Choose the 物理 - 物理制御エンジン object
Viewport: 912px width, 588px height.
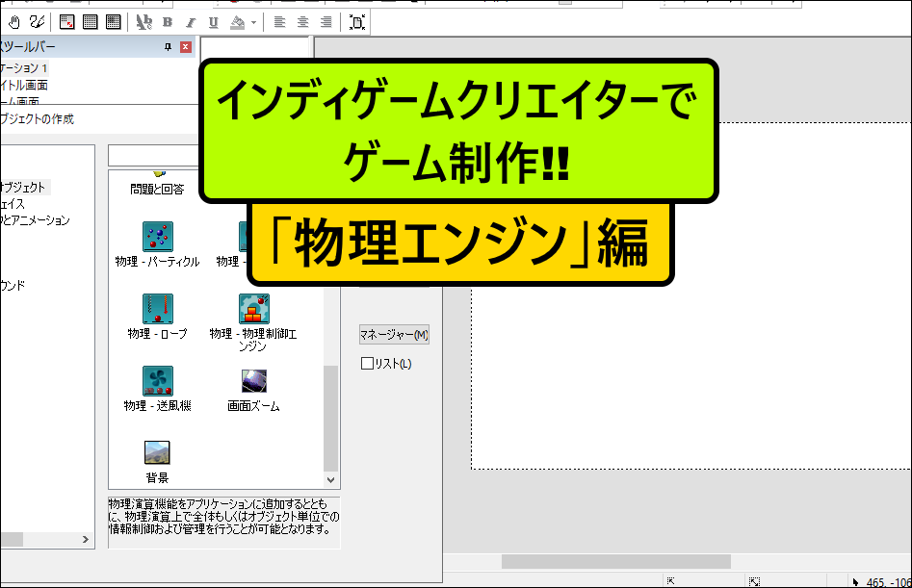[x=253, y=308]
